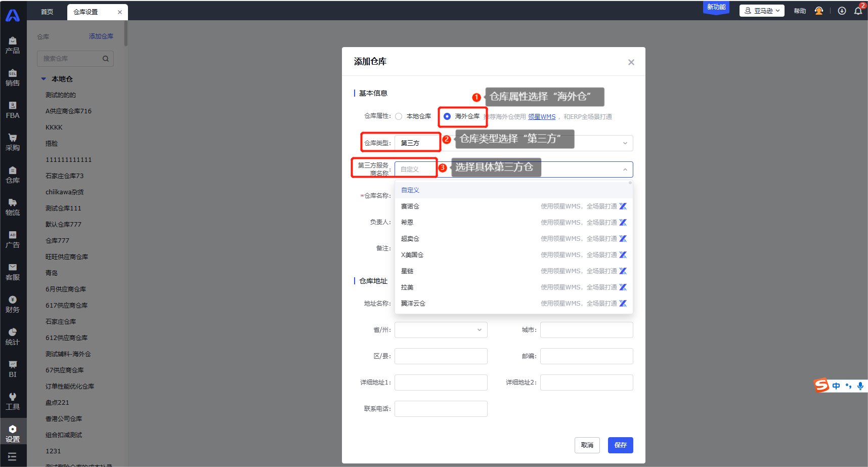
Task: Open the FBA sidebar module
Action: pos(13,110)
